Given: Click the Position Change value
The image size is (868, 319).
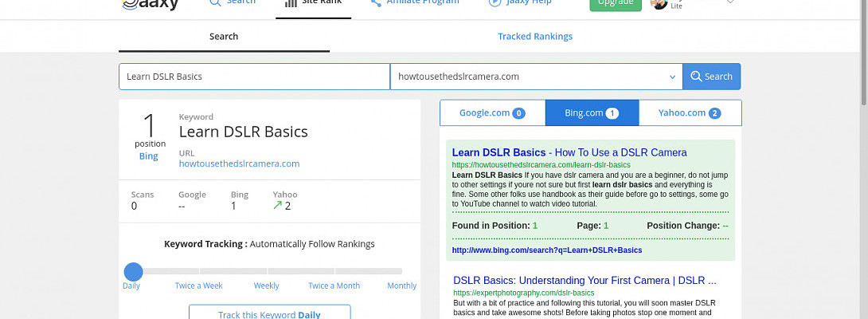Looking at the screenshot, I should [x=725, y=226].
